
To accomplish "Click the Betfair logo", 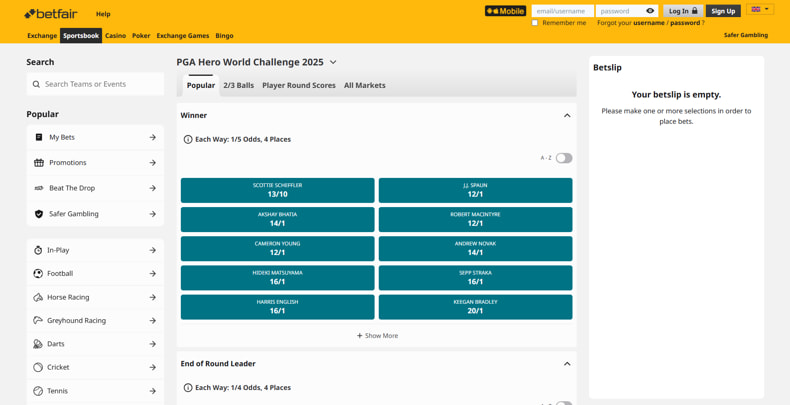I will pyautogui.click(x=50, y=14).
